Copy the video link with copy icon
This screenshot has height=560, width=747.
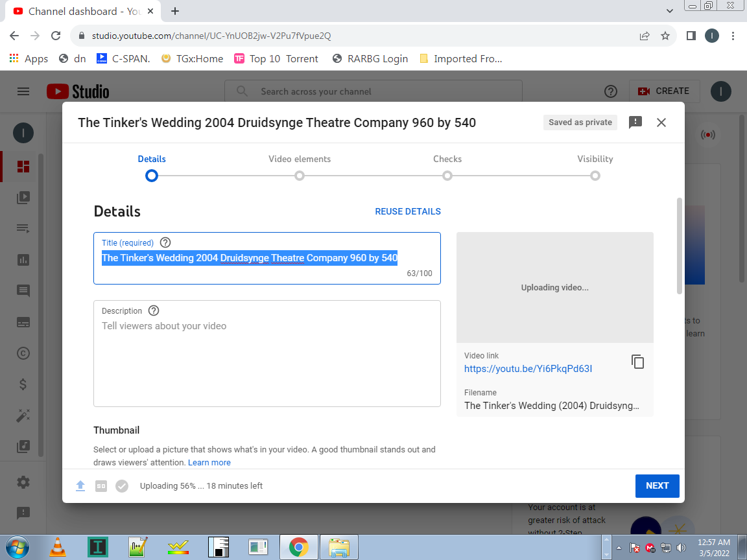[x=637, y=362]
